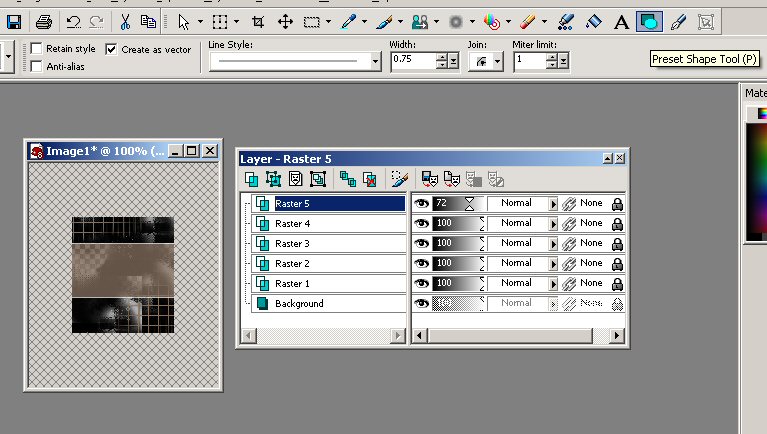Screen dimensions: 767x434
Task: Select the Raster 3 layer
Action: (292, 243)
